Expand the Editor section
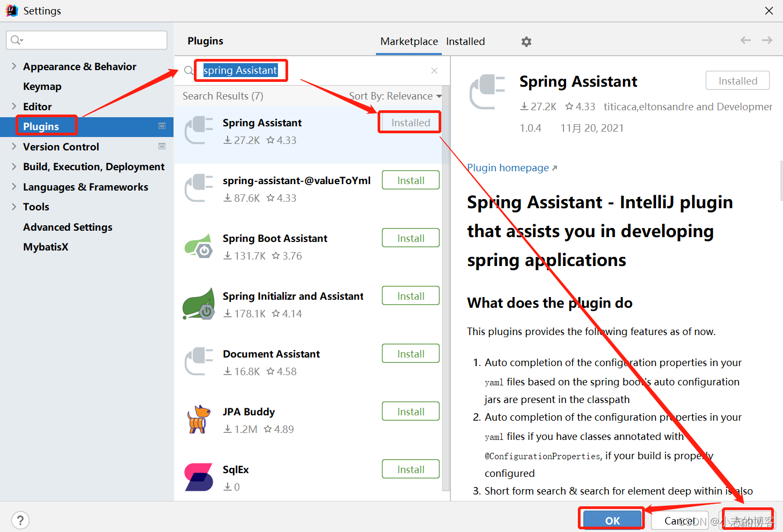The image size is (783, 532). click(14, 107)
